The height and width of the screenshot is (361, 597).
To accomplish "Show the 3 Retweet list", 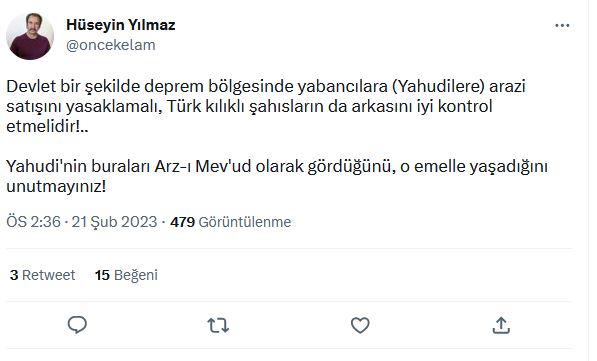I will (42, 275).
